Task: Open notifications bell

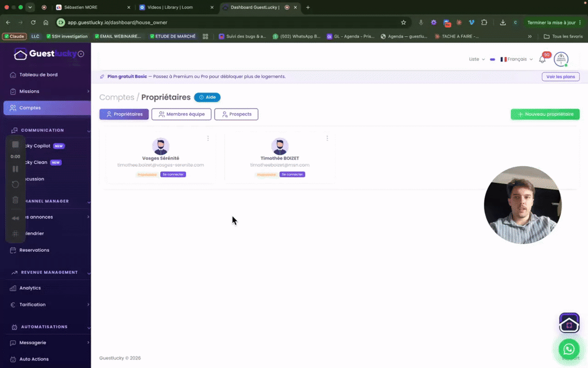Action: (x=542, y=59)
